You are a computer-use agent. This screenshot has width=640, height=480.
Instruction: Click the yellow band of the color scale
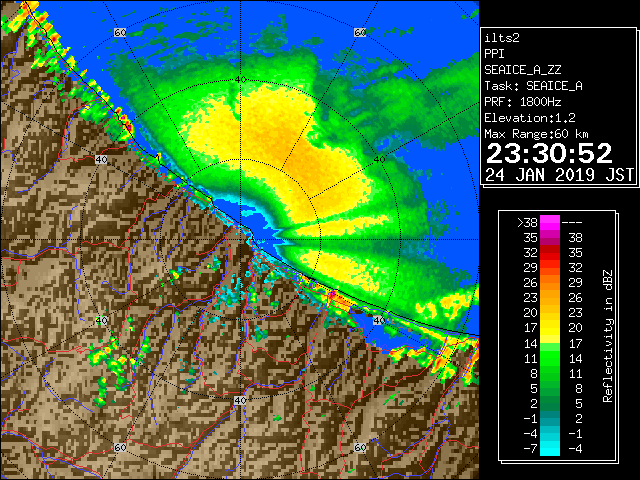point(550,329)
